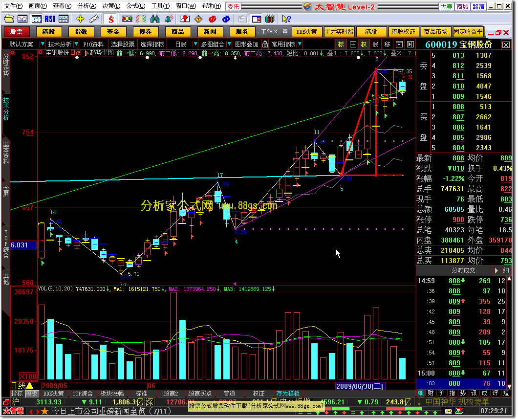
Task: Click the DDE决策 top button
Action: coord(306,32)
